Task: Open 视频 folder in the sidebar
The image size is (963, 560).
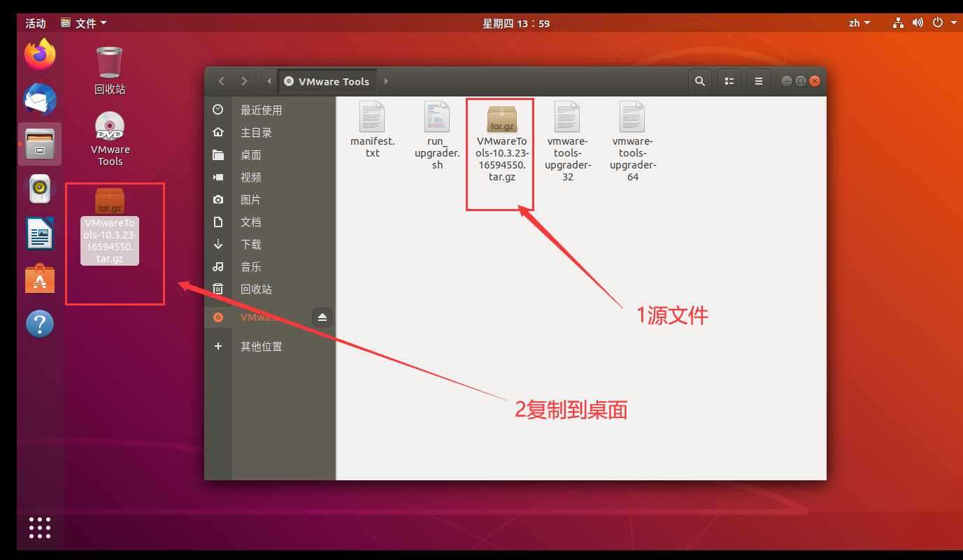Action: (269, 177)
